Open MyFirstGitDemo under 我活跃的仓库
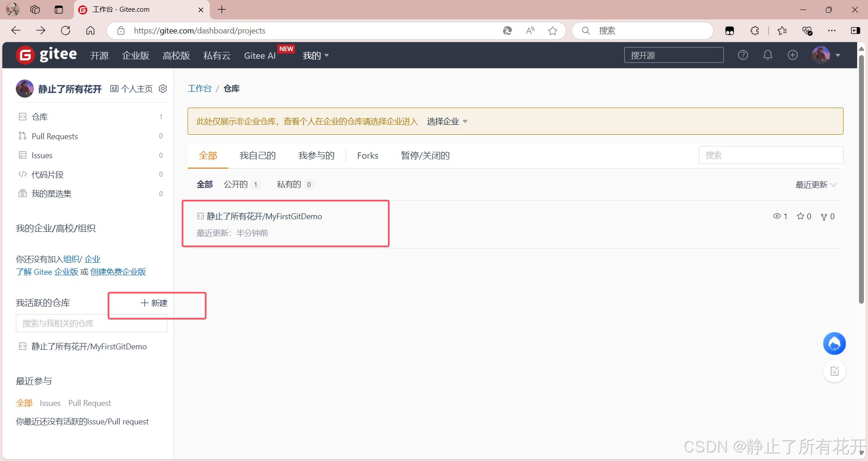868x461 pixels. tap(89, 346)
